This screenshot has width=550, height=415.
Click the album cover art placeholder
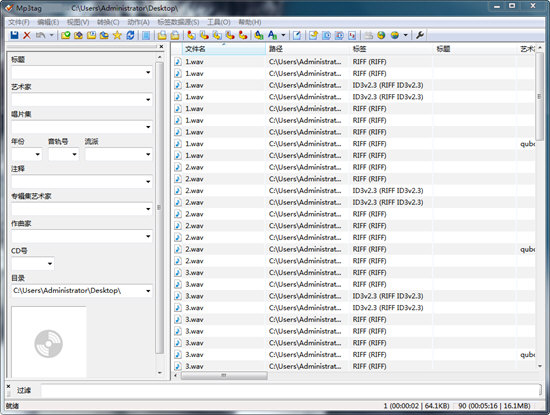49,342
